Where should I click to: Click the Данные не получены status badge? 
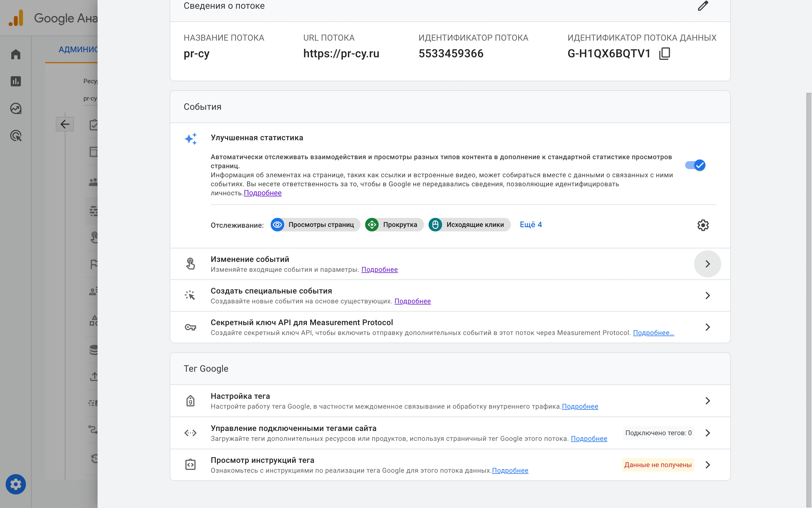(x=658, y=465)
